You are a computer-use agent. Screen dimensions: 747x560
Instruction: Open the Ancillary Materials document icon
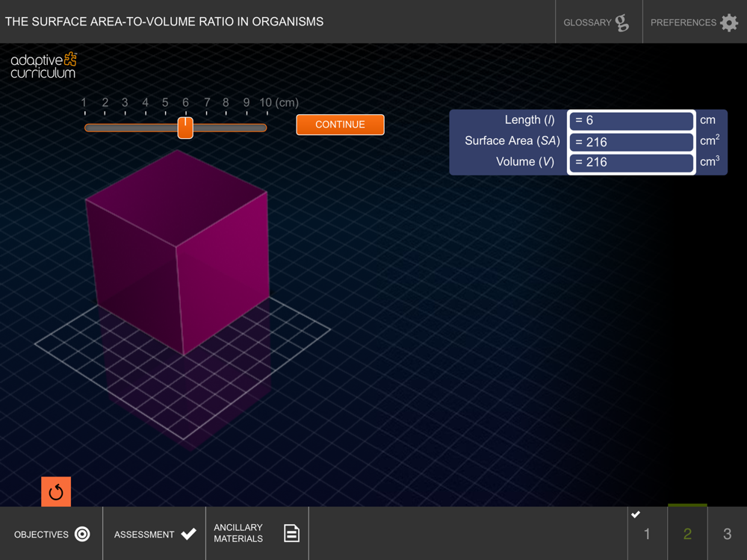pos(291,533)
